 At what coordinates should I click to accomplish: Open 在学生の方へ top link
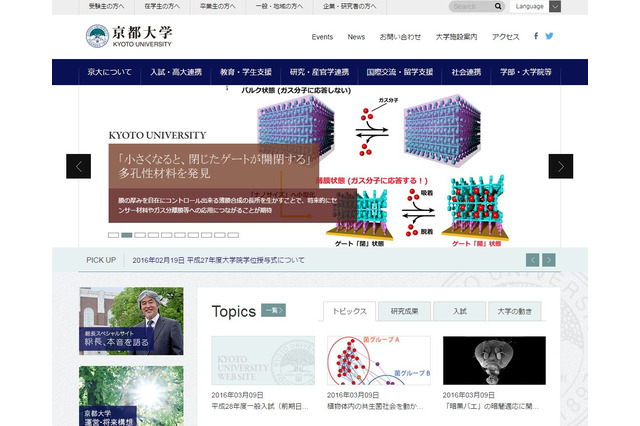[x=162, y=7]
